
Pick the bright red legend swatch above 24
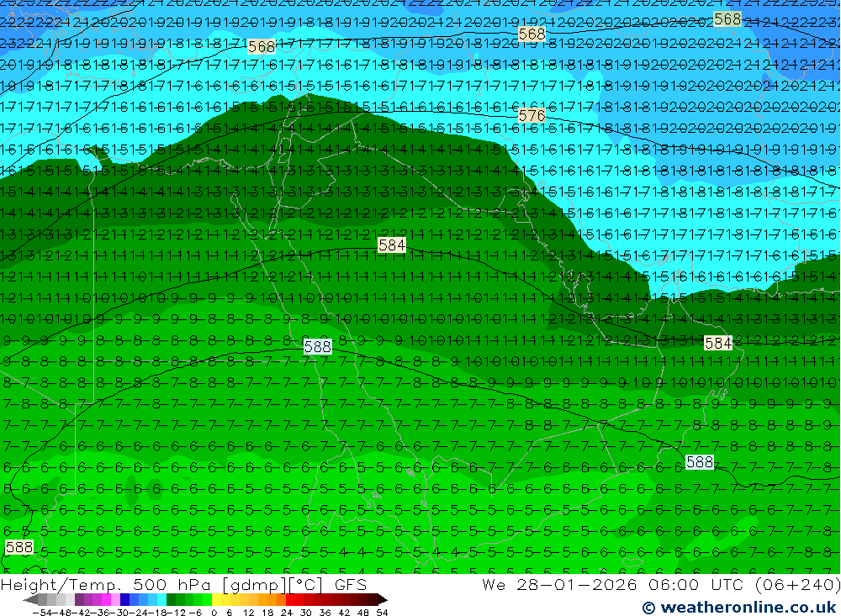coord(290,599)
